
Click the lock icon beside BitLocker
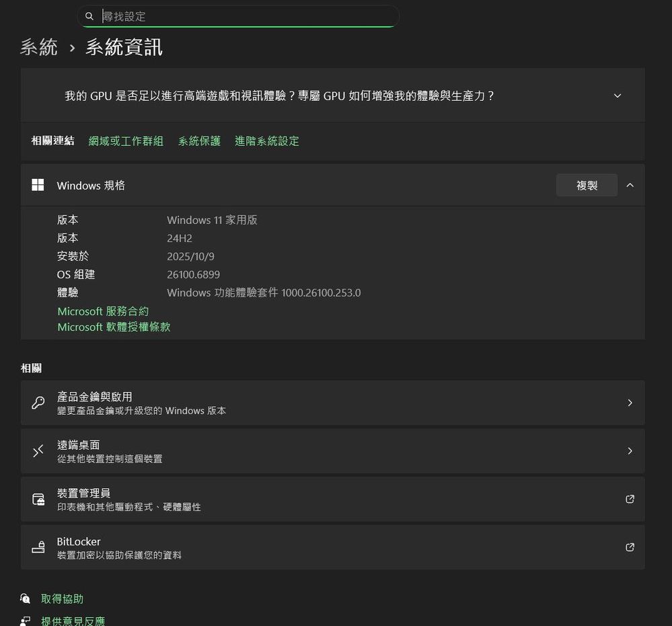38,547
